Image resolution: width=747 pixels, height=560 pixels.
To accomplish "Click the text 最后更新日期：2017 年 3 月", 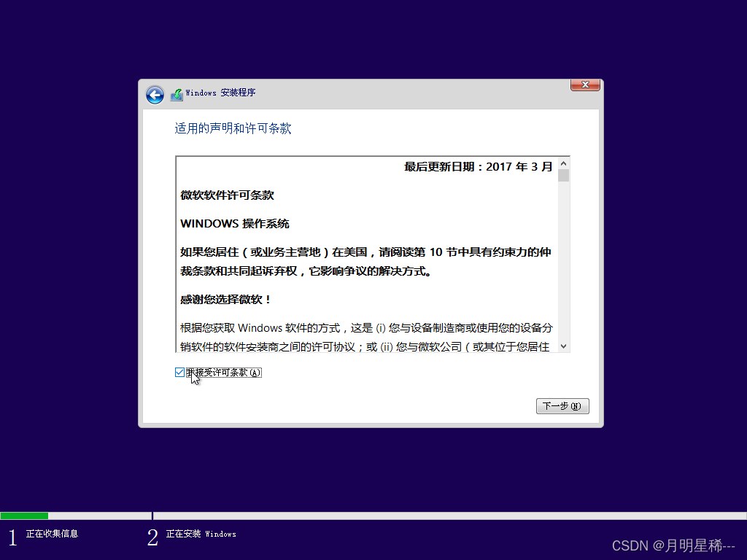I will click(x=479, y=167).
